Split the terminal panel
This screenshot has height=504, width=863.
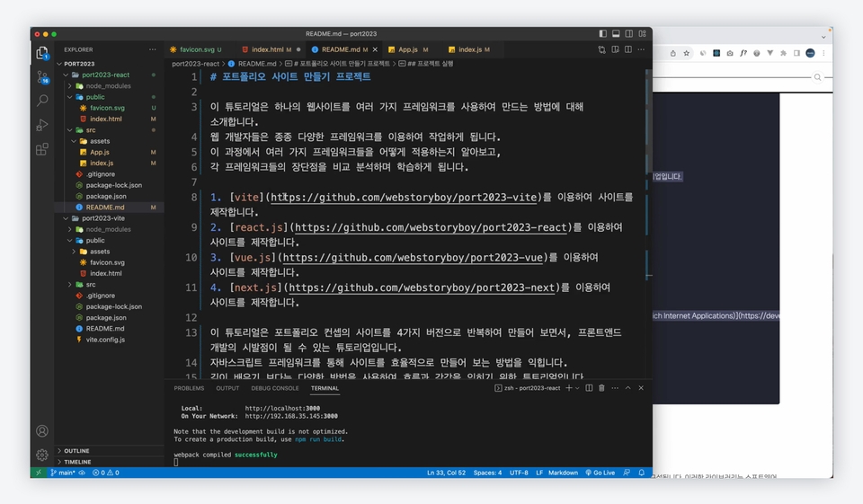coord(589,388)
